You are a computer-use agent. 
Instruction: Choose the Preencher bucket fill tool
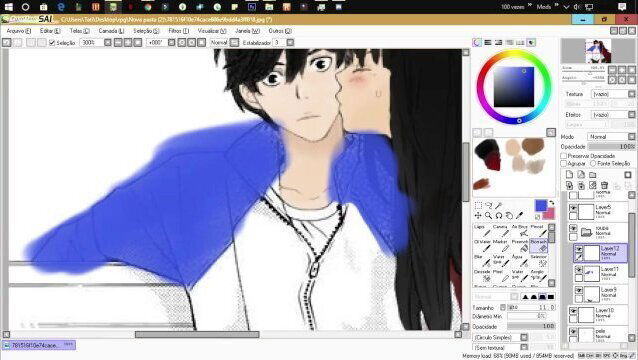coord(520,246)
